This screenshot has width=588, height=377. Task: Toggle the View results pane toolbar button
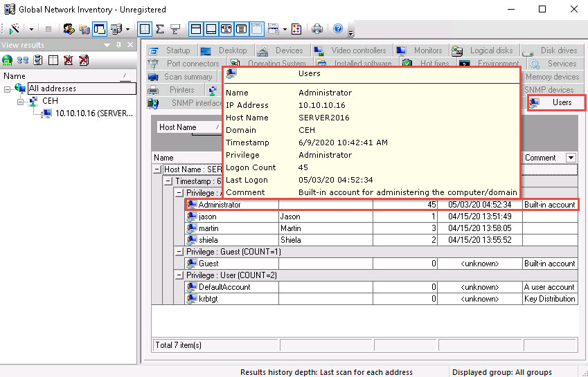(x=100, y=29)
